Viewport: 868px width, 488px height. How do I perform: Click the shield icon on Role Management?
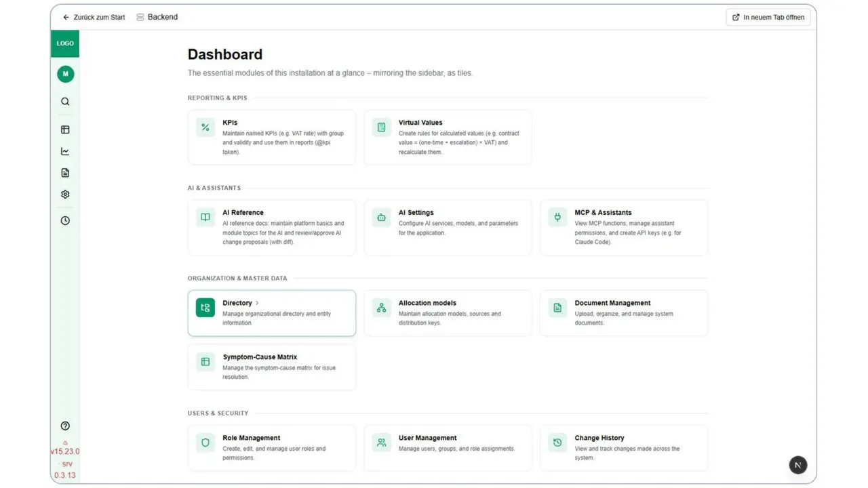(x=205, y=443)
